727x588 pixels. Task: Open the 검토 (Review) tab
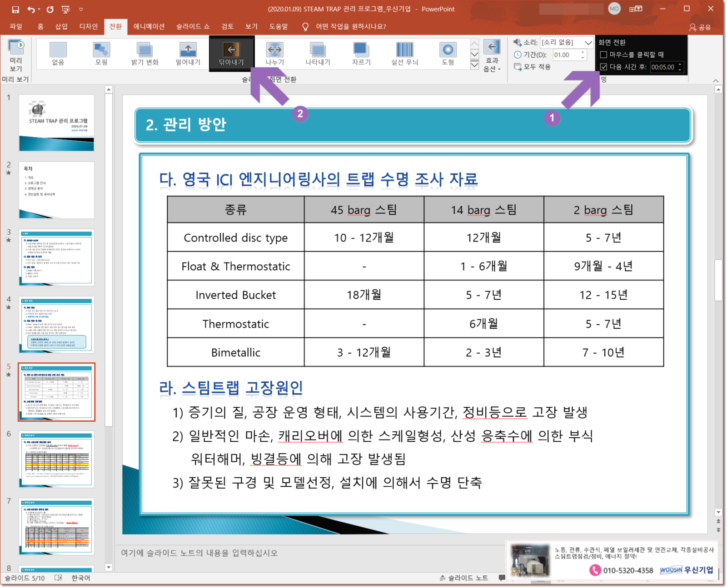(227, 26)
